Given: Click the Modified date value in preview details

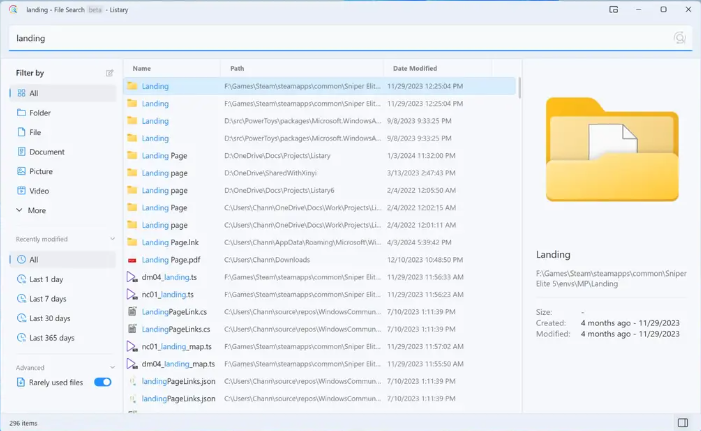Looking at the screenshot, I should [x=630, y=334].
